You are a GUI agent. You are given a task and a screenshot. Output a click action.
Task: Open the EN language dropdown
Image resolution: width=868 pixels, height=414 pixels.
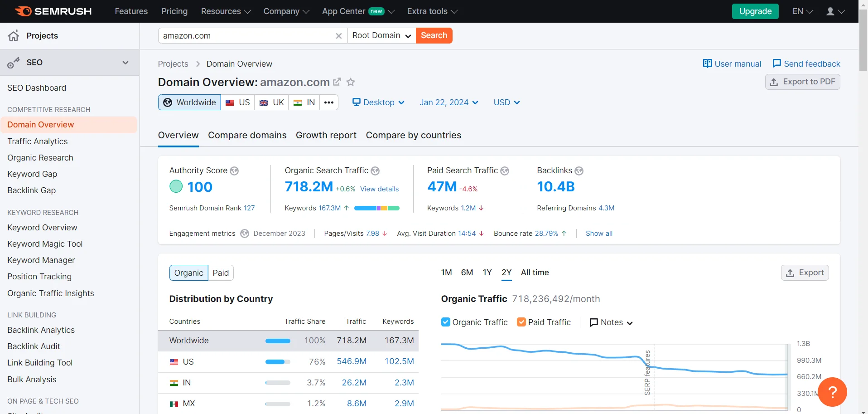[803, 11]
